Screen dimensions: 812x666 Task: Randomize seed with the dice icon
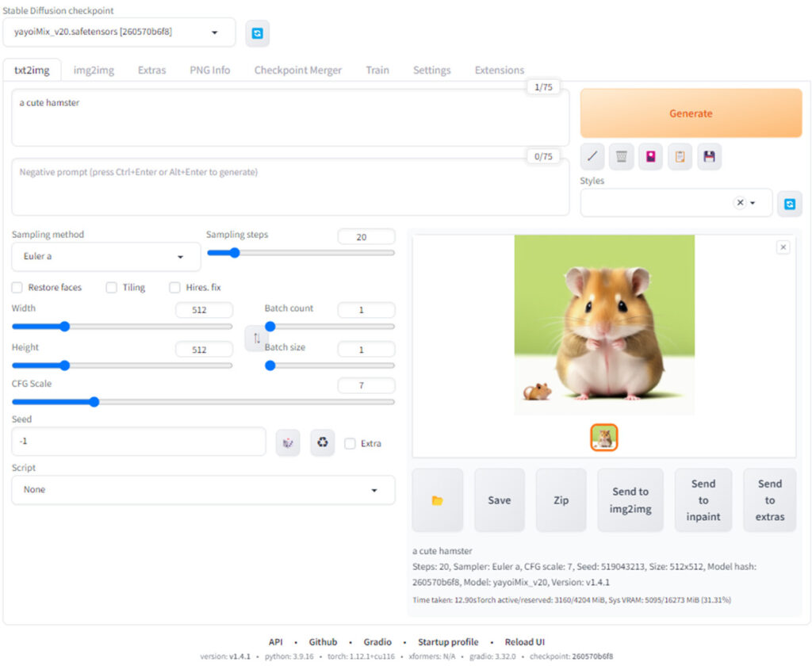(x=288, y=442)
